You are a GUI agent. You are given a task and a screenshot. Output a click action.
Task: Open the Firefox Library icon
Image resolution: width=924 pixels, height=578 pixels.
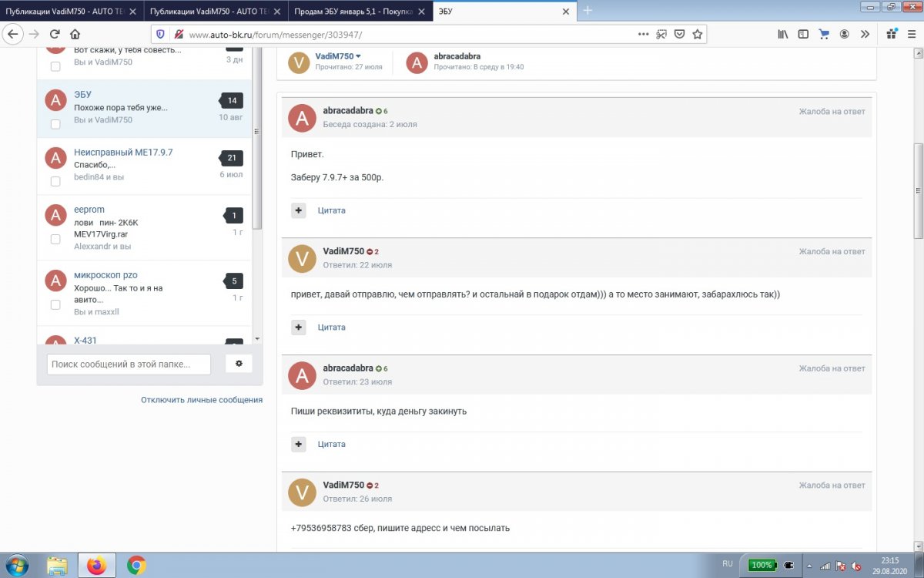(x=783, y=34)
